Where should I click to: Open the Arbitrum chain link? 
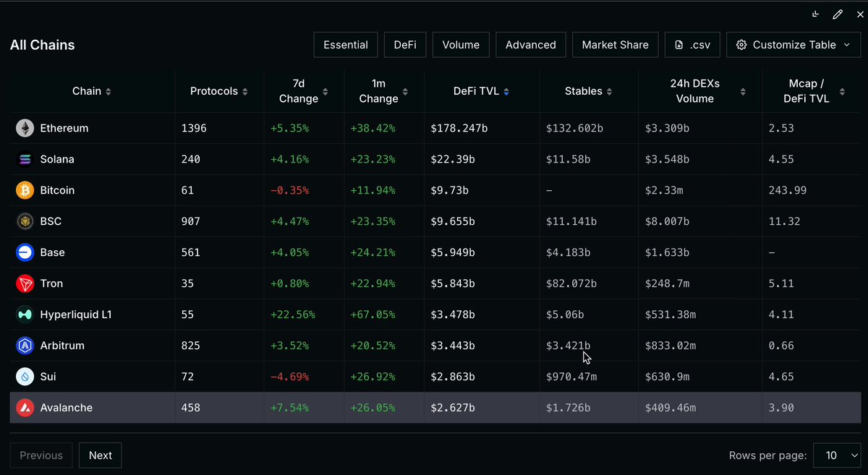pyautogui.click(x=62, y=346)
